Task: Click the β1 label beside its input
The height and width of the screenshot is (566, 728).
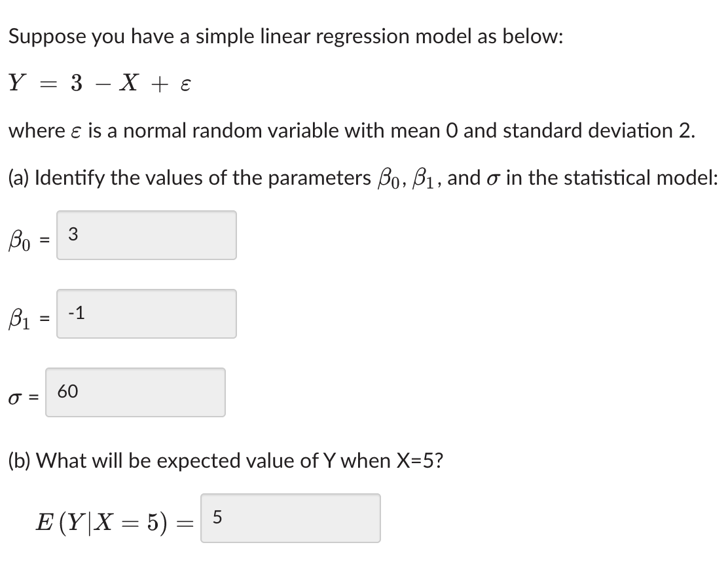Action: click(x=23, y=316)
